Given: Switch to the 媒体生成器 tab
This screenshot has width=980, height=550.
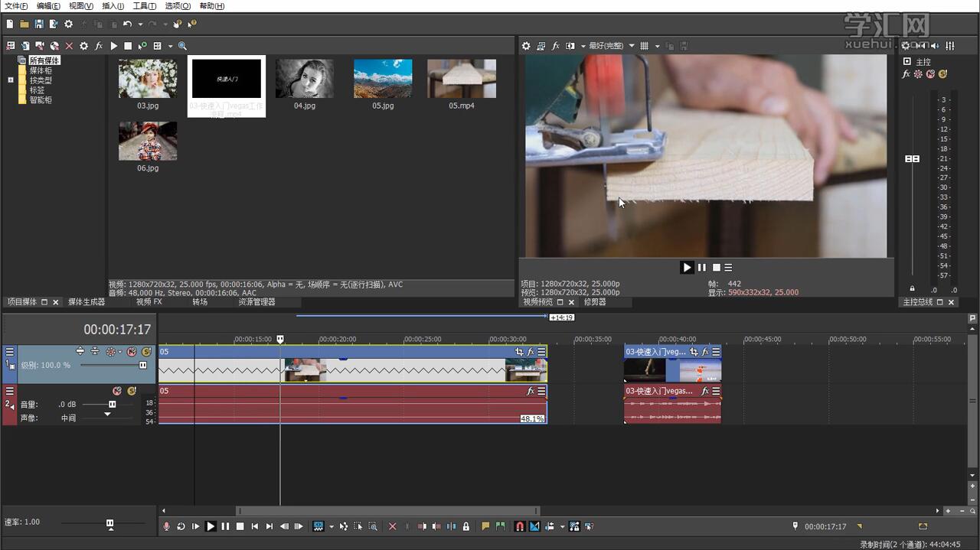Looking at the screenshot, I should (x=87, y=302).
